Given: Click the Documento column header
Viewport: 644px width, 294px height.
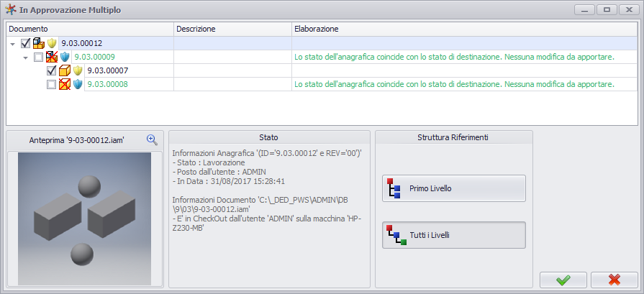Looking at the screenshot, I should 90,29.
